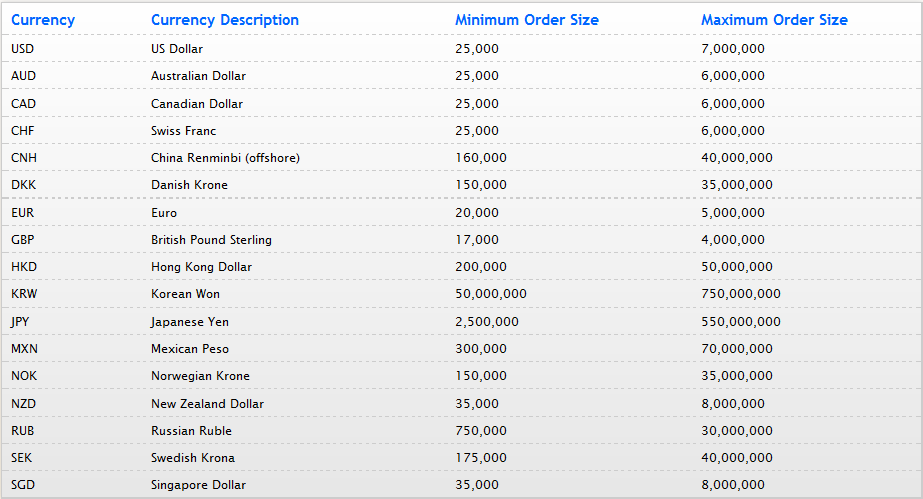Click the CAD currency code

[23, 104]
